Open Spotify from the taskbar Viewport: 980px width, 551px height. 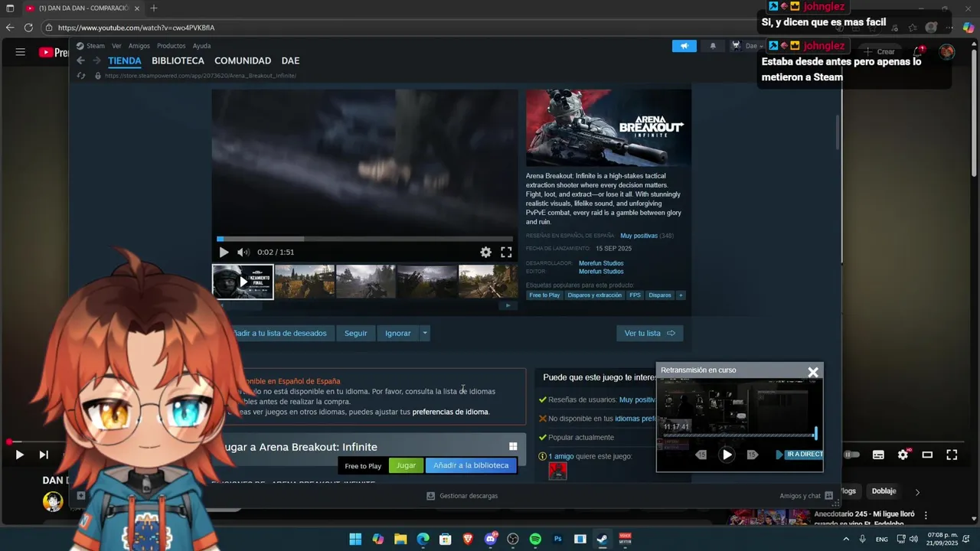535,539
